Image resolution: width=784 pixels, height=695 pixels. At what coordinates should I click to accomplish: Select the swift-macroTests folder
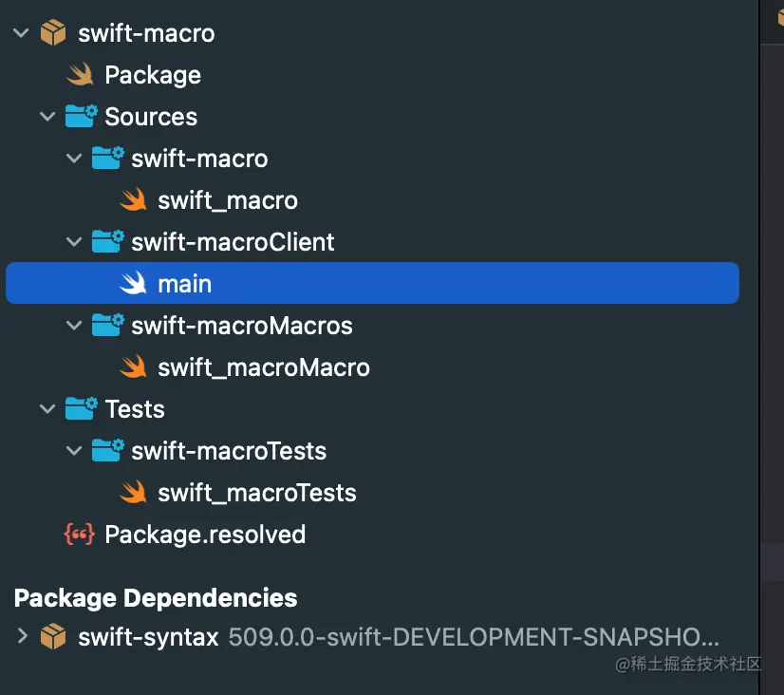(228, 451)
